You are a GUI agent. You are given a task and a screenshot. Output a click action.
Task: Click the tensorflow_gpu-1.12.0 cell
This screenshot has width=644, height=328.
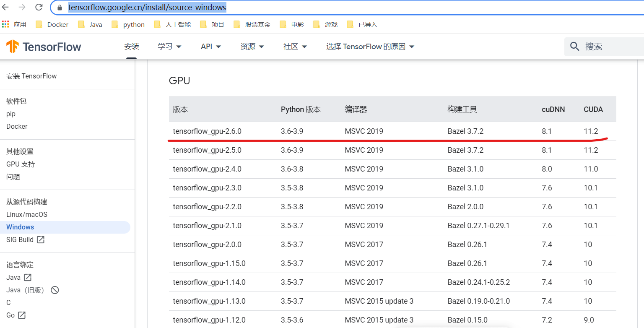coord(209,320)
